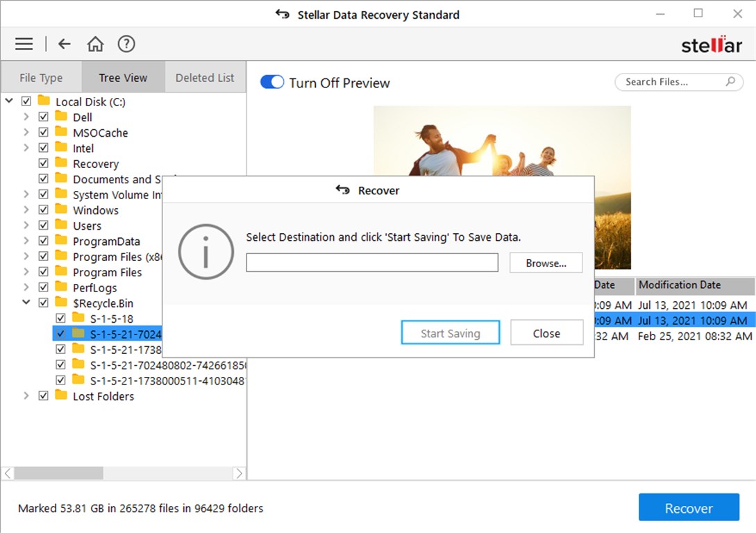Click the Users folder icon
This screenshot has height=533, width=756.
pos(61,224)
